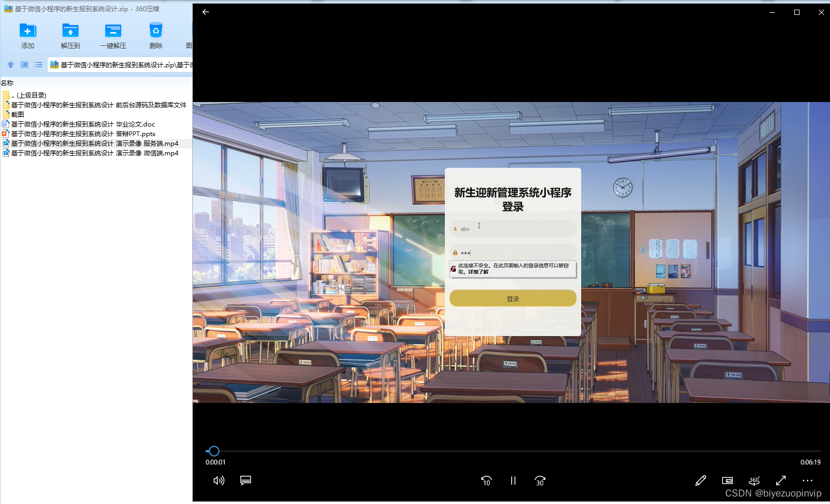Skip back 10 seconds

point(486,481)
